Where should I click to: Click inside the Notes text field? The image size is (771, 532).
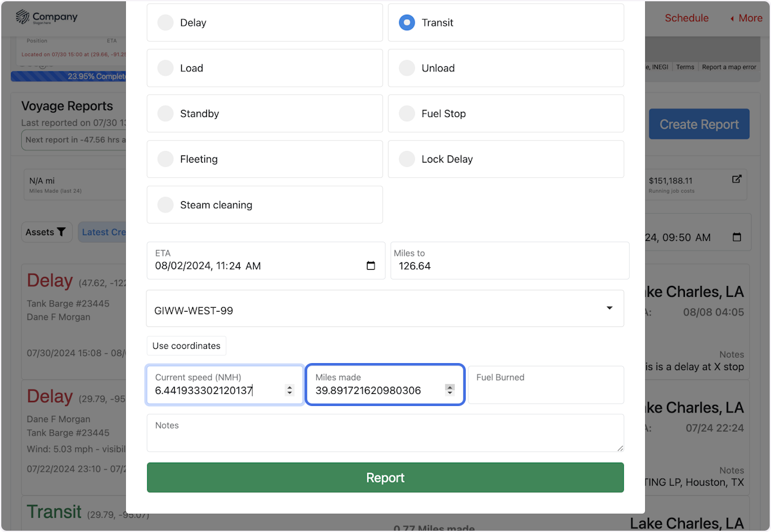385,434
